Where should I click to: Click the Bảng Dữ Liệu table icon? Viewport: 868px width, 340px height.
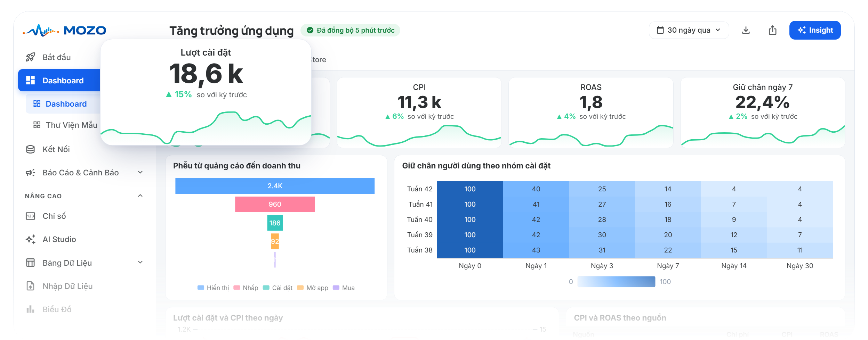click(x=31, y=263)
